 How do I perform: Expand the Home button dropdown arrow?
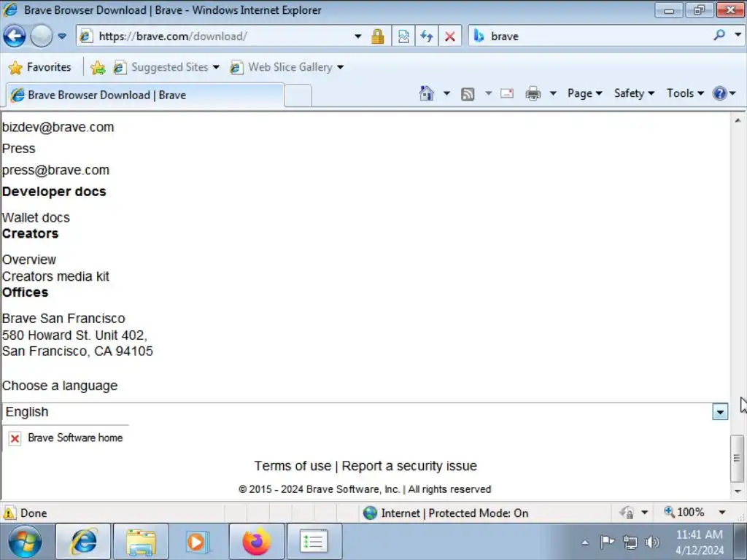coord(446,93)
